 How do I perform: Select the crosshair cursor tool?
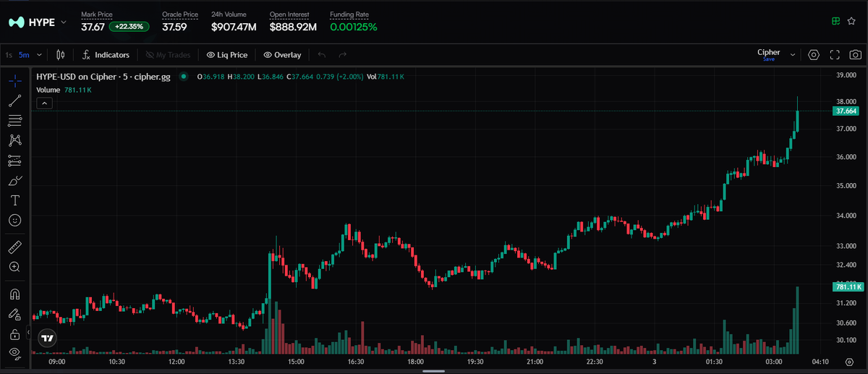14,80
